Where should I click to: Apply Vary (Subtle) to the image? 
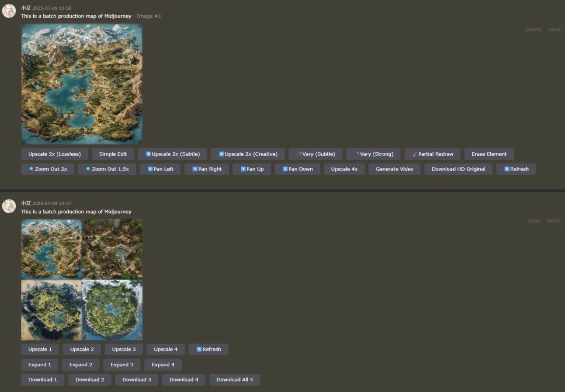point(315,154)
